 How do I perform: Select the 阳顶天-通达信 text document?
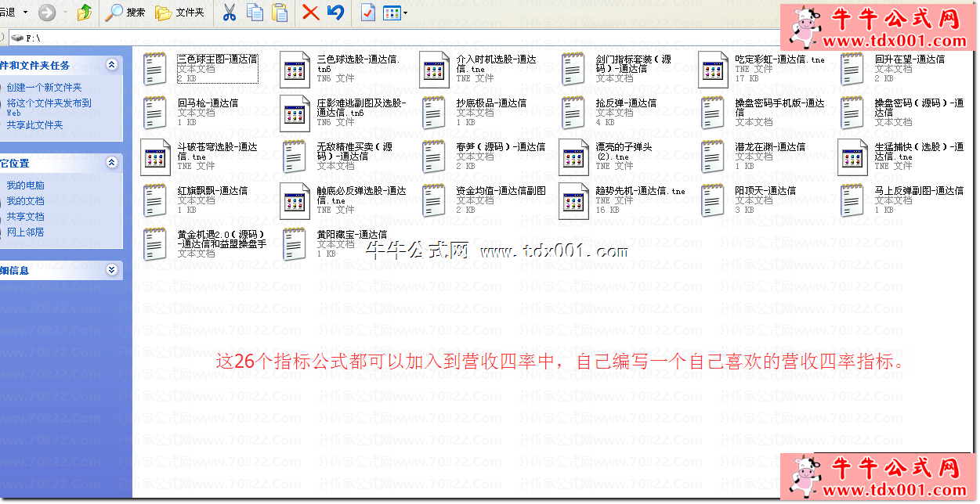[x=748, y=200]
